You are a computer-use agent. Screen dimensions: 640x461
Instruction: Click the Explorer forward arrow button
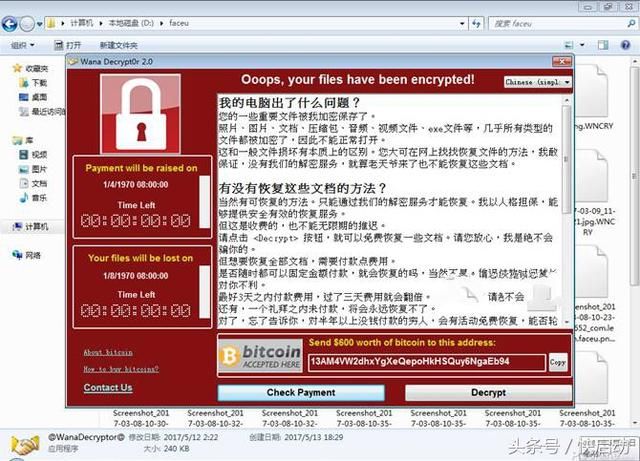point(27,24)
